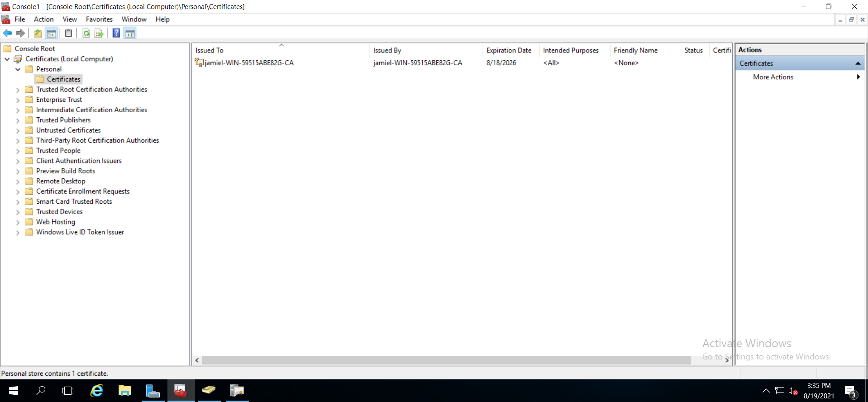This screenshot has width=868, height=402.
Task: Sort by Friendly Name column header
Action: coord(645,50)
